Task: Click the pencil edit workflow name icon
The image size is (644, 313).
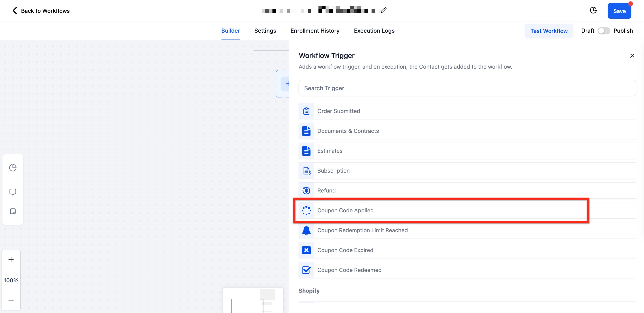Action: 383,10
